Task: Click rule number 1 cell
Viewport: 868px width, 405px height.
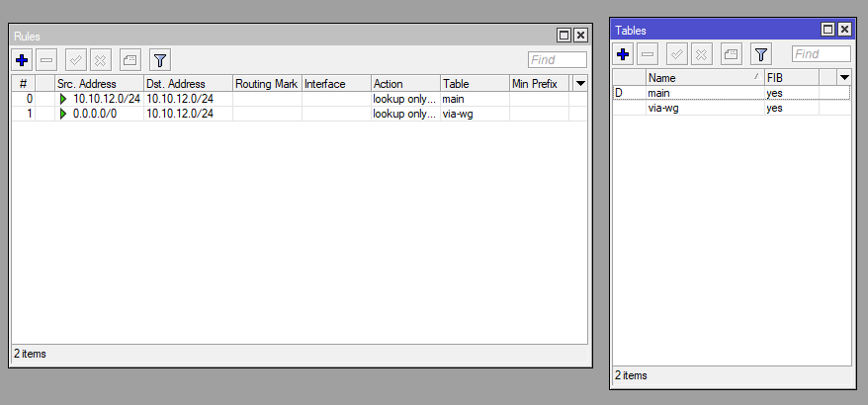Action: pos(24,114)
